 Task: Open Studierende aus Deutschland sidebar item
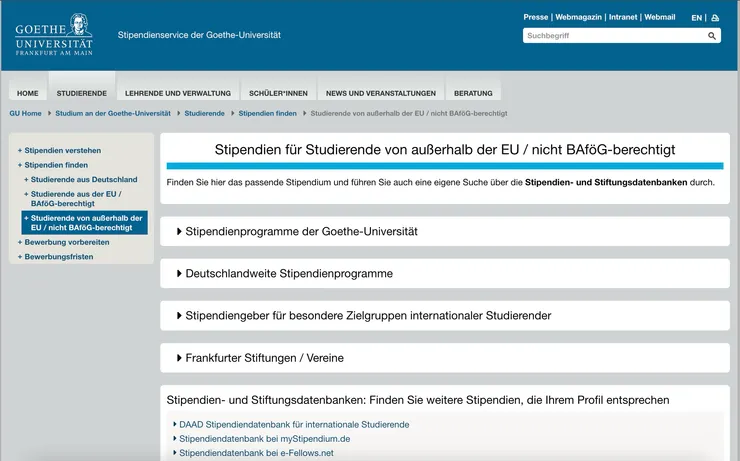click(84, 180)
